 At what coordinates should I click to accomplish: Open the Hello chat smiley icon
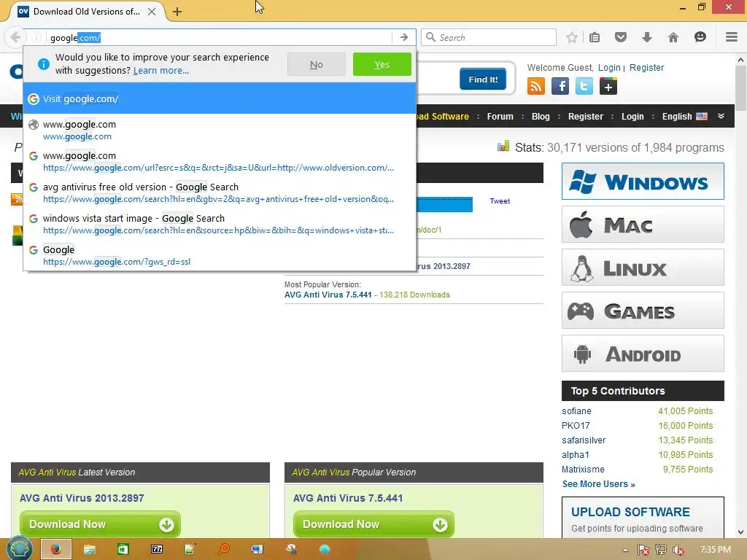pyautogui.click(x=700, y=37)
